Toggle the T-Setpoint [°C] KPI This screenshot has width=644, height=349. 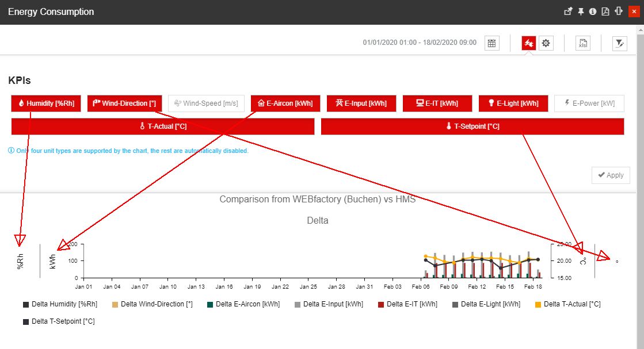coord(472,126)
